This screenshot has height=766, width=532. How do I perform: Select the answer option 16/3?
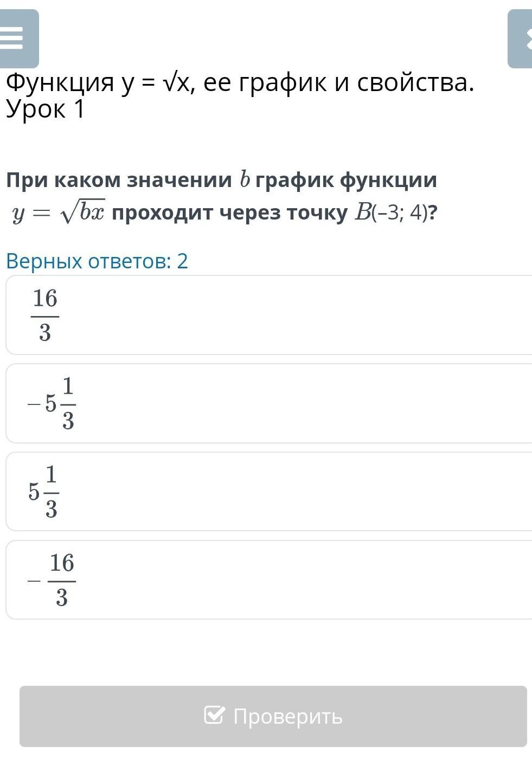pyautogui.click(x=269, y=315)
